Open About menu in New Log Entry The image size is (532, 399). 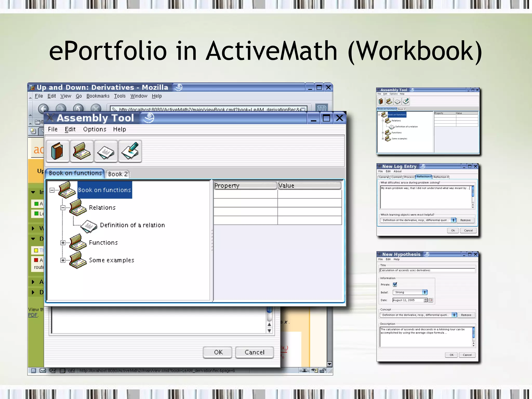397,171
